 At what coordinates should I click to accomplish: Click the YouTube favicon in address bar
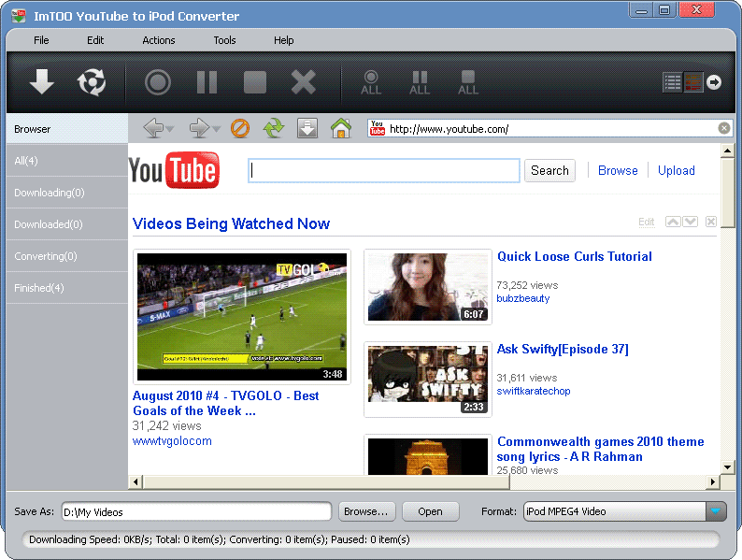pyautogui.click(x=378, y=128)
